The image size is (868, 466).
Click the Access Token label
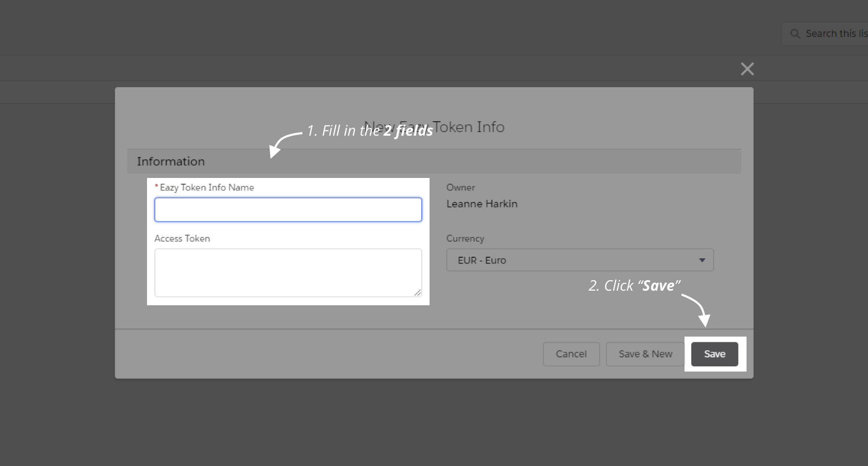[182, 238]
